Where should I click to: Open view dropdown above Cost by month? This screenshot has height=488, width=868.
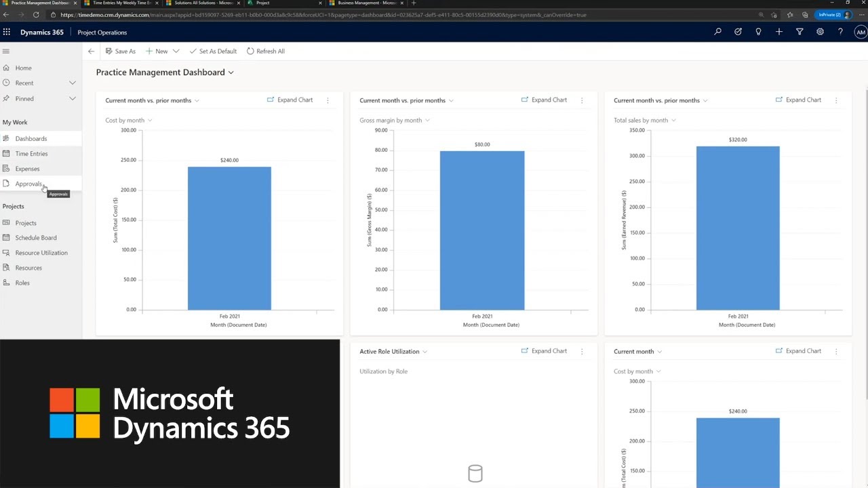point(197,100)
